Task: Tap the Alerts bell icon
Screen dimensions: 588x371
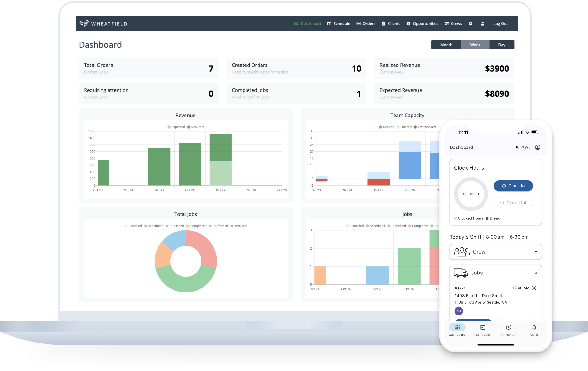Action: (x=534, y=327)
